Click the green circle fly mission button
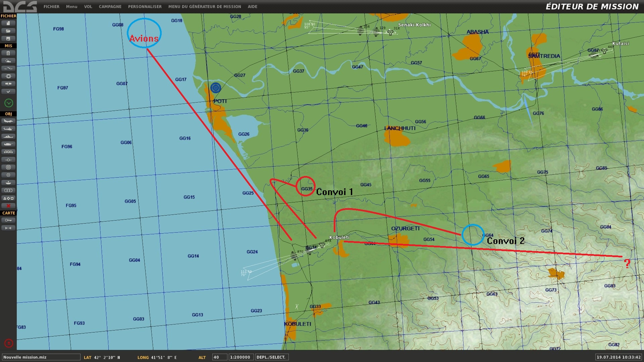 tap(9, 103)
